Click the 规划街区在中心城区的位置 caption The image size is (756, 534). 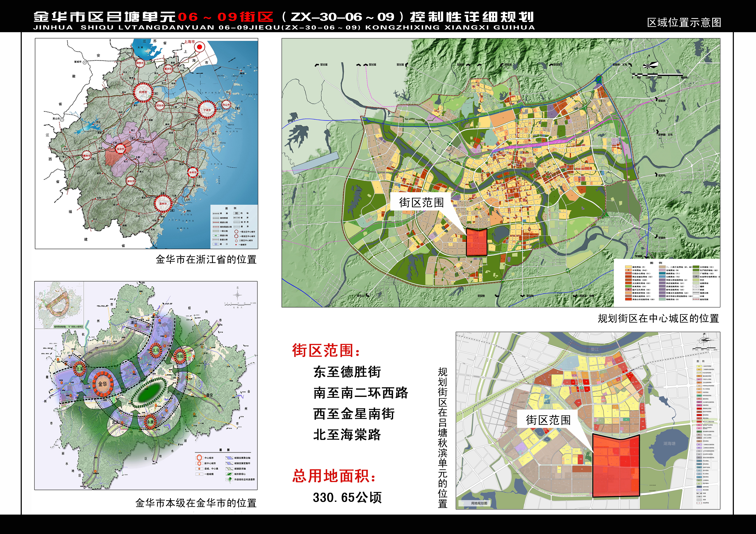tap(658, 318)
